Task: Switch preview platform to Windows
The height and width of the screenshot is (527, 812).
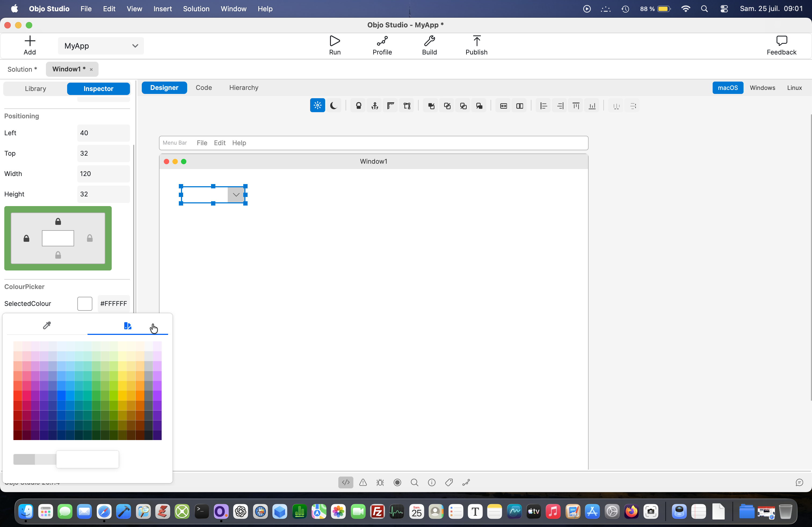Action: pos(763,87)
